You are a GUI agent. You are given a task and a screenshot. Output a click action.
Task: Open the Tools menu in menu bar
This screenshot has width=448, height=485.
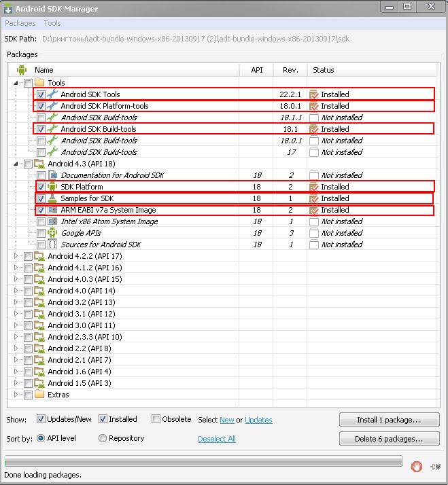[52, 23]
